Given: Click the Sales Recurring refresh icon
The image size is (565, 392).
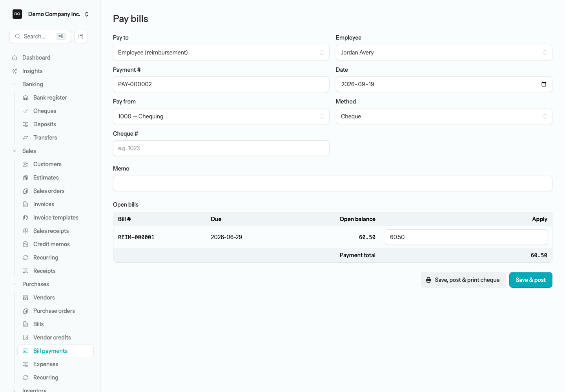Looking at the screenshot, I should click(x=26, y=258).
